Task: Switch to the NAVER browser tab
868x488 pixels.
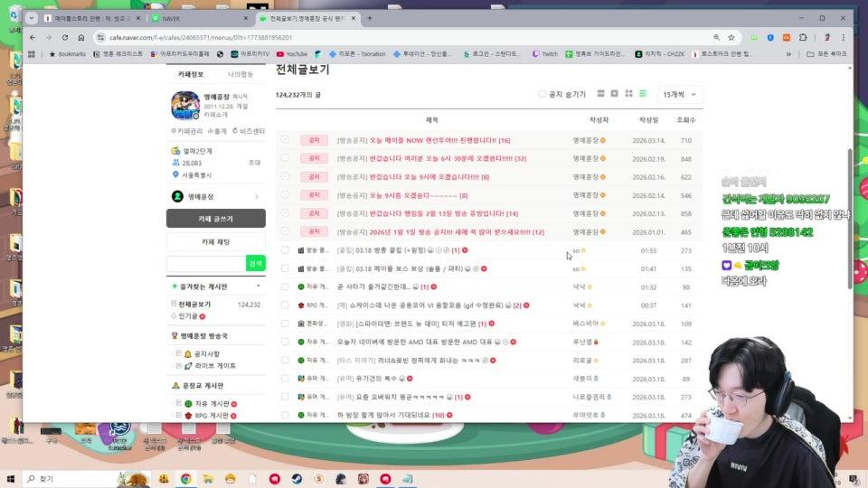Action: [x=197, y=18]
